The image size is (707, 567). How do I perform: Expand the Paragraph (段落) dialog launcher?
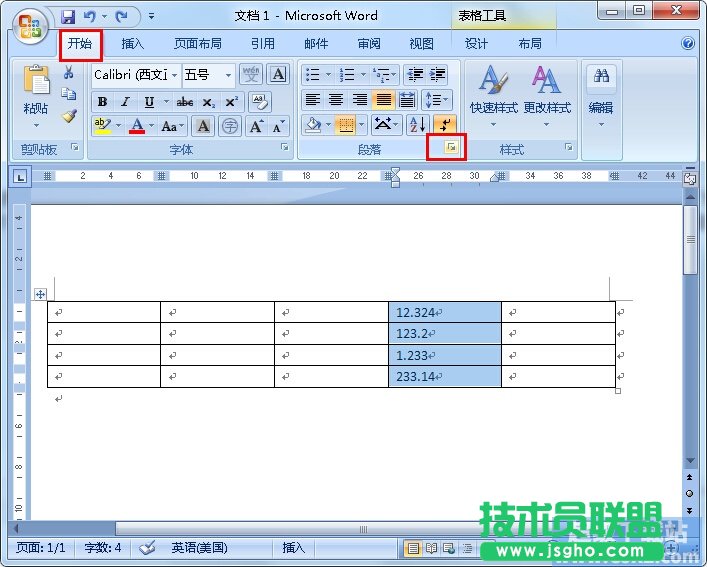452,148
